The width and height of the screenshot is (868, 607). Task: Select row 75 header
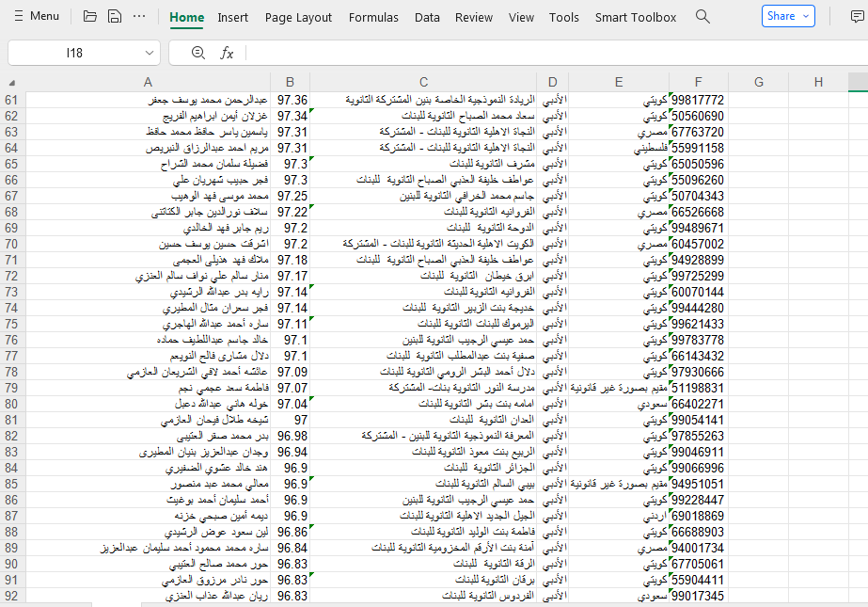(11, 324)
